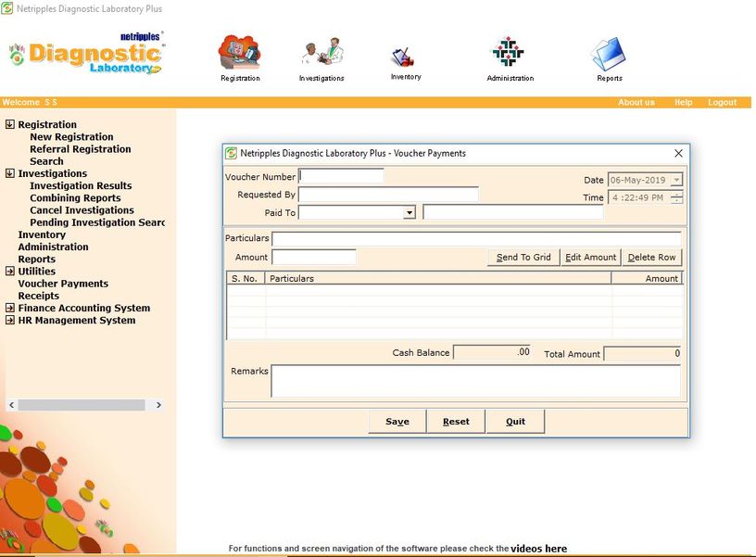Click the Send To Grid button

523,257
